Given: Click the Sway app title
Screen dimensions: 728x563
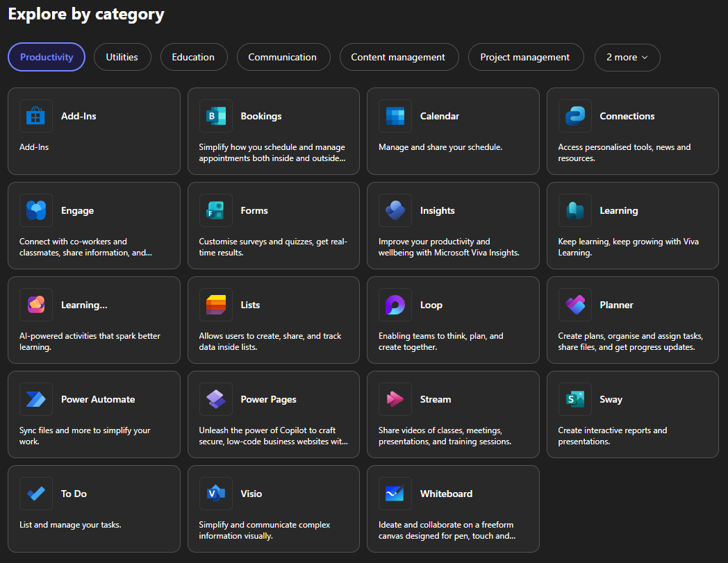Looking at the screenshot, I should pyautogui.click(x=611, y=400).
